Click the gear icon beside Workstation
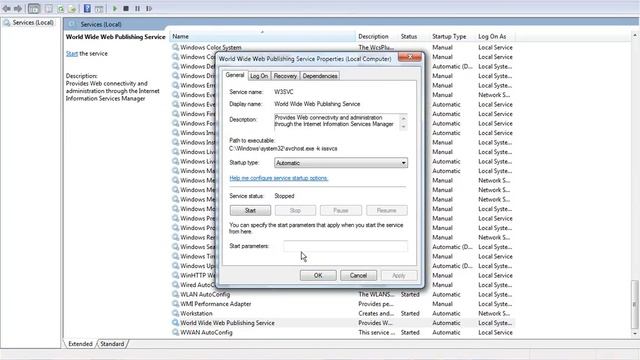The image size is (640, 360). [x=176, y=313]
